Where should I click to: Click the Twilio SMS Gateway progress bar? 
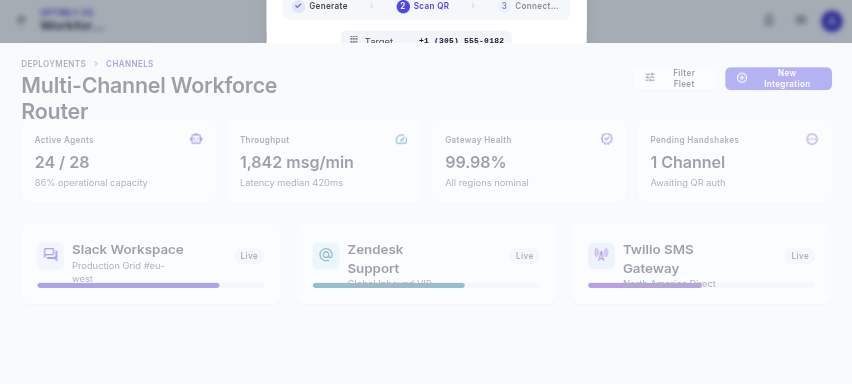coord(702,285)
